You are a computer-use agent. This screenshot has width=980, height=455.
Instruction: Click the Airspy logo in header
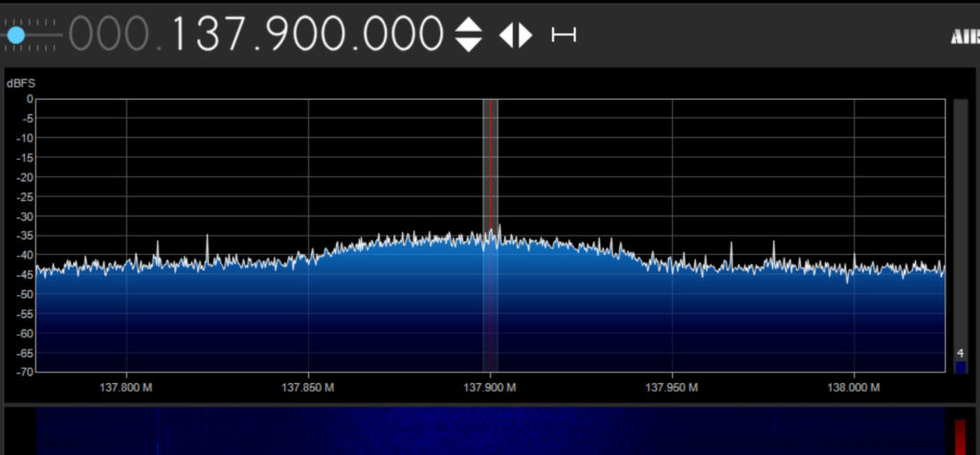(964, 36)
